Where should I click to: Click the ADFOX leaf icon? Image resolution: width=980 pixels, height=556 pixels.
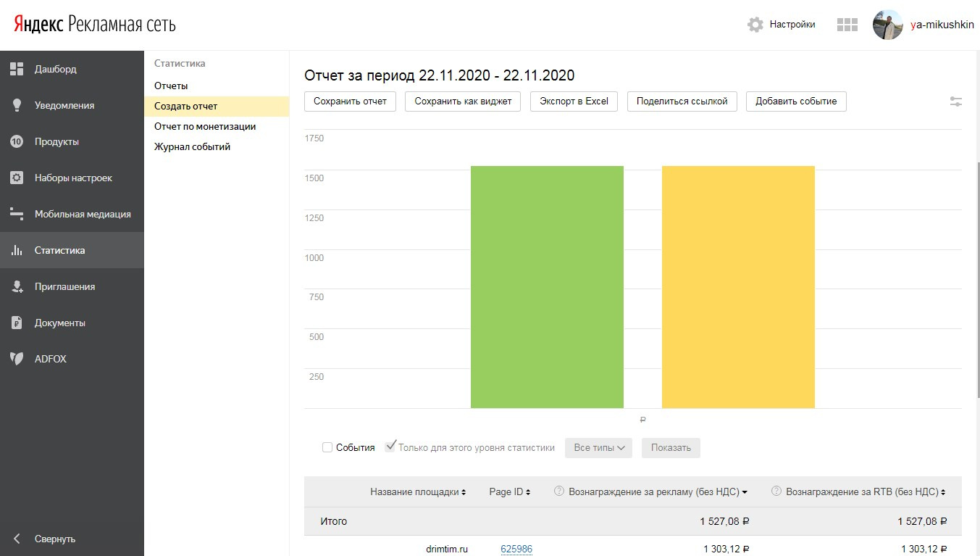17,359
